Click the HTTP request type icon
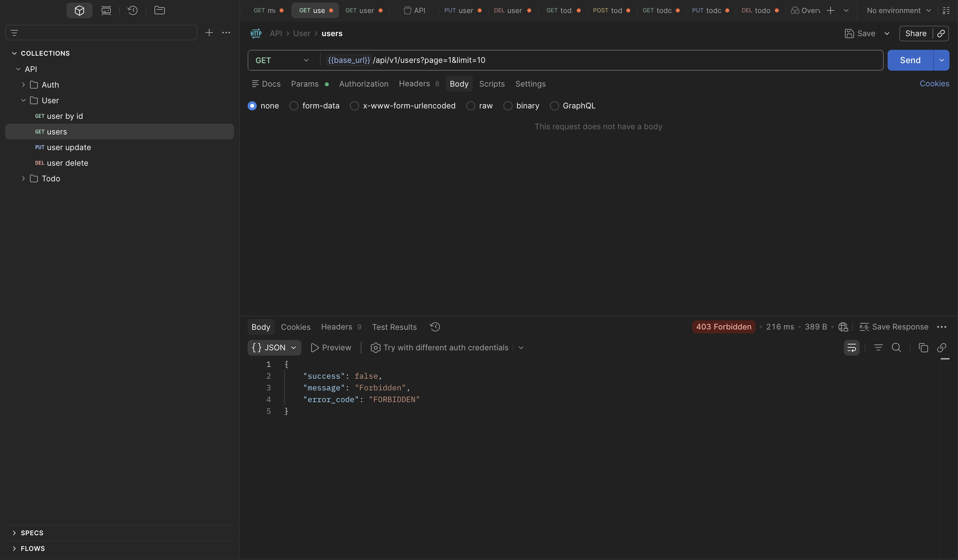958x560 pixels. coord(256,34)
